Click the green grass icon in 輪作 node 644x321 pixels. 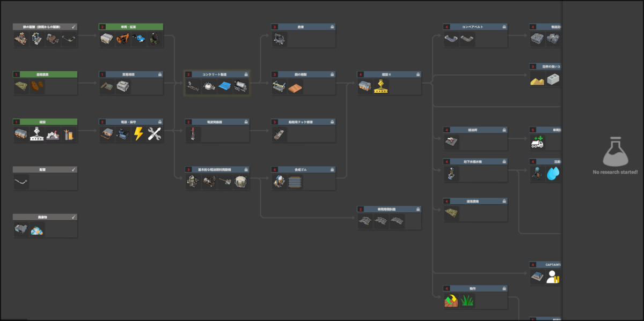click(467, 301)
